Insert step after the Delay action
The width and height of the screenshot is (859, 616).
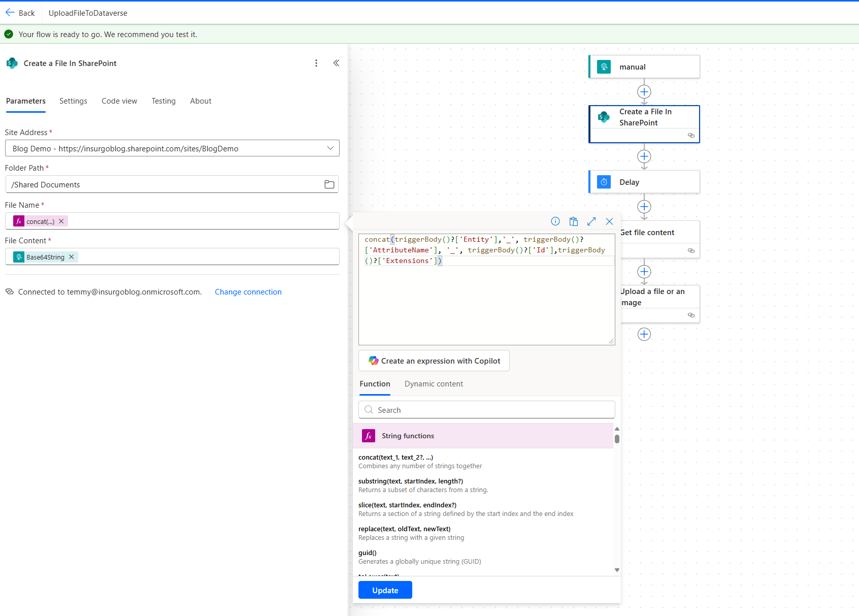click(x=644, y=207)
